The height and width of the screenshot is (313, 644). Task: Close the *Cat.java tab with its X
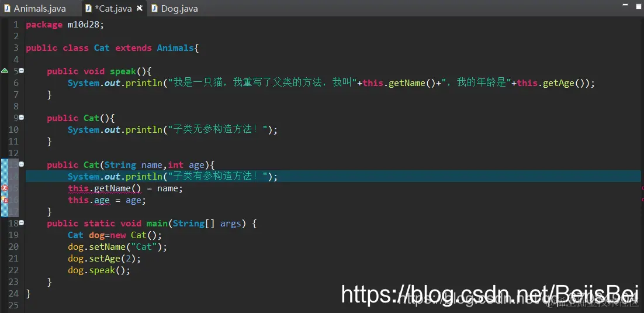(140, 8)
